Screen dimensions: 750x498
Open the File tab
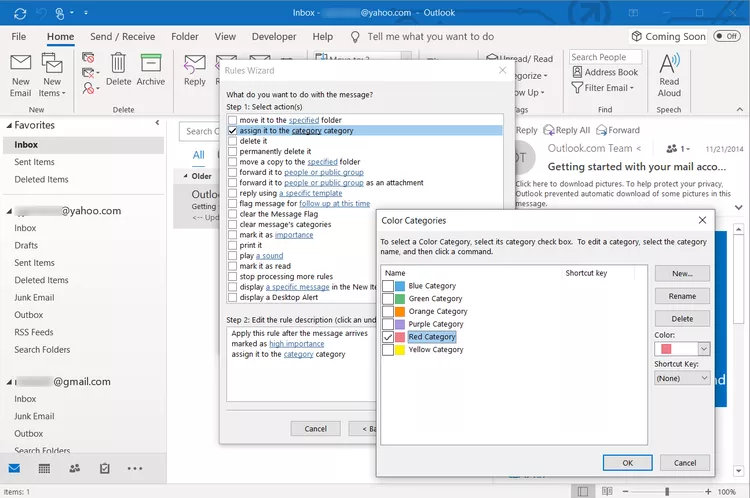coord(19,37)
